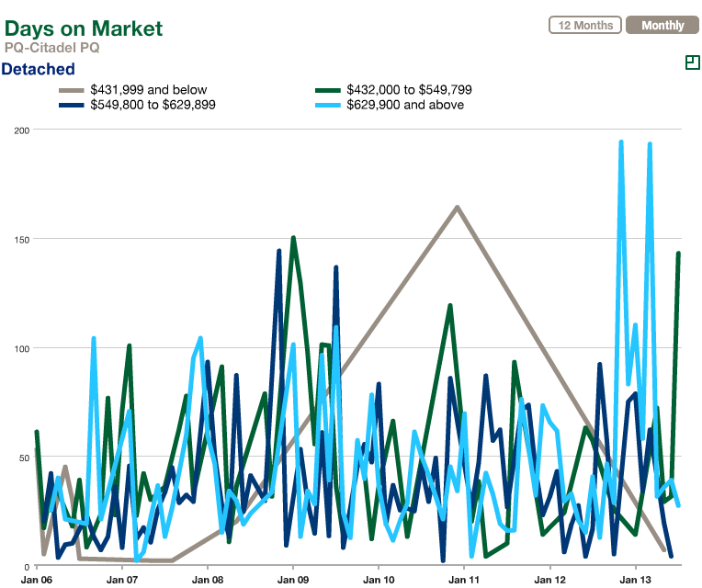Click the Jan 09 x-axis label
This screenshot has width=702, height=588.
pos(293,580)
